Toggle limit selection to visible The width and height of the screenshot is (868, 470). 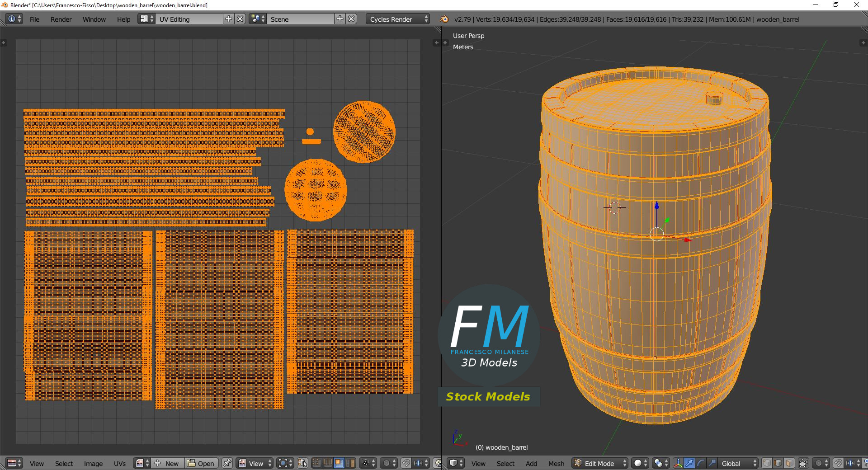(x=803, y=463)
